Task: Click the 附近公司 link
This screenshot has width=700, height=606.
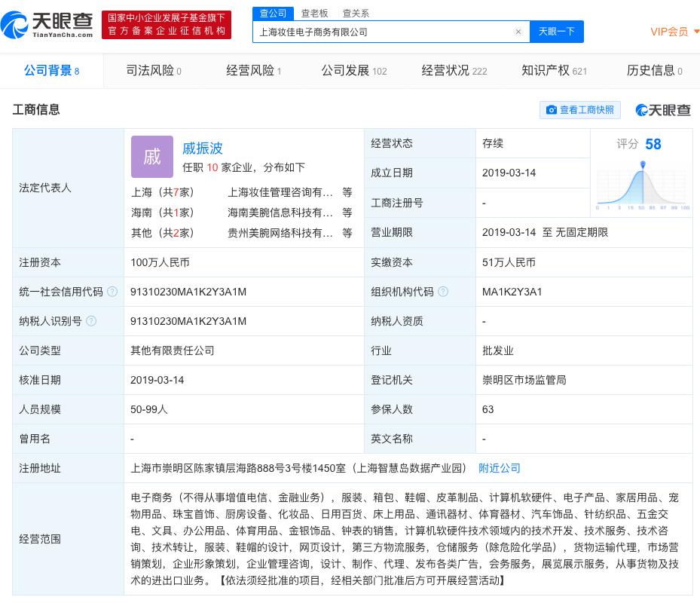Action: (500, 468)
